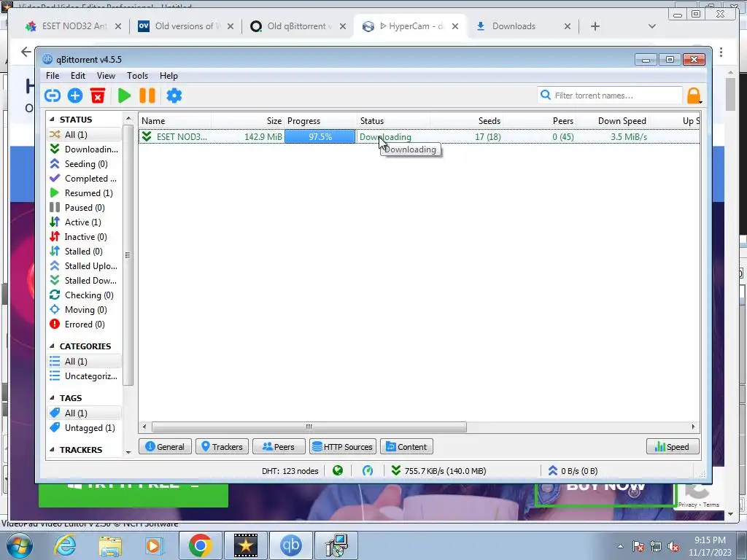Open the browser tab list chevron
This screenshot has width=747, height=560.
pyautogui.click(x=652, y=26)
